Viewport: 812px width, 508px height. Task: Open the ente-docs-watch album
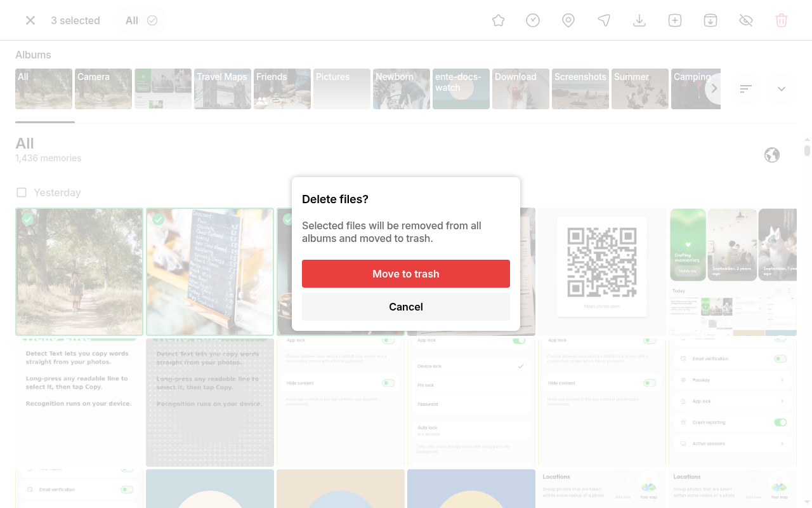click(461, 89)
